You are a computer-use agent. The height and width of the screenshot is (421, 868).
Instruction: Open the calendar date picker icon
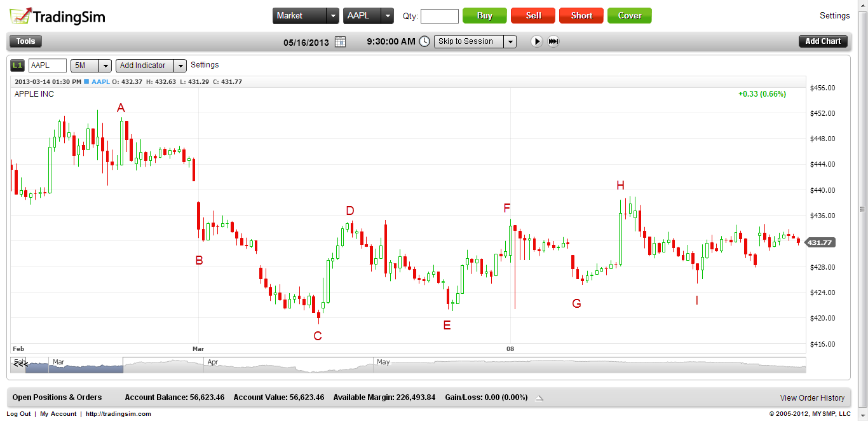(x=340, y=42)
